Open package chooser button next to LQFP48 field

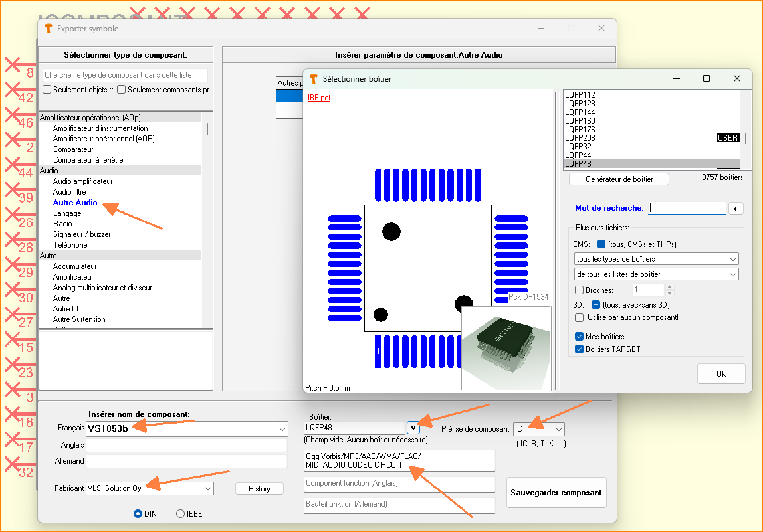pyautogui.click(x=413, y=428)
